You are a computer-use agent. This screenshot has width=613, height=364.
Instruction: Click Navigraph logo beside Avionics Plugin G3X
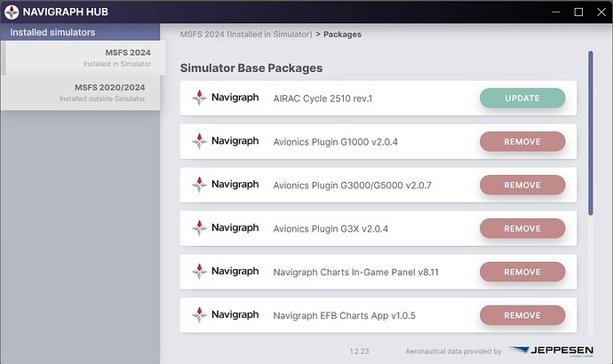[x=225, y=228]
